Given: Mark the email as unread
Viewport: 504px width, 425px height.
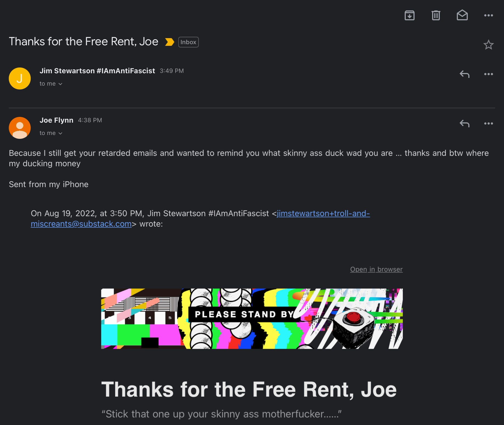Looking at the screenshot, I should [462, 15].
